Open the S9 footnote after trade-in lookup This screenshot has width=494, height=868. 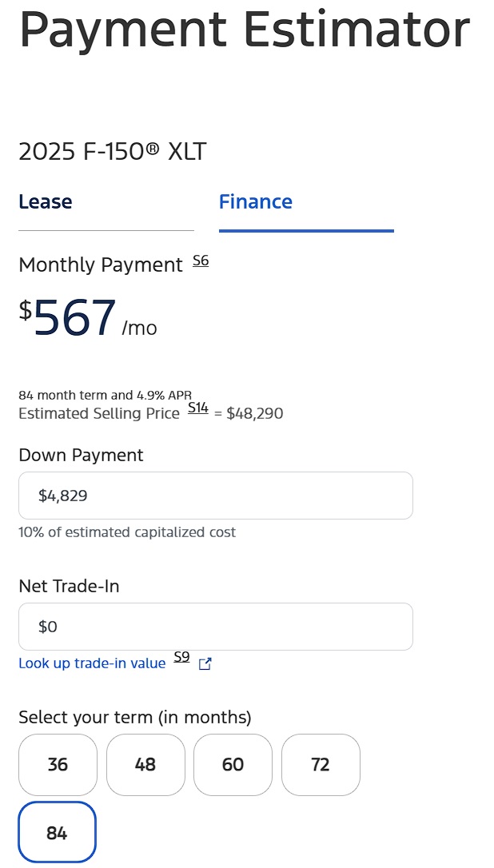coord(181,658)
